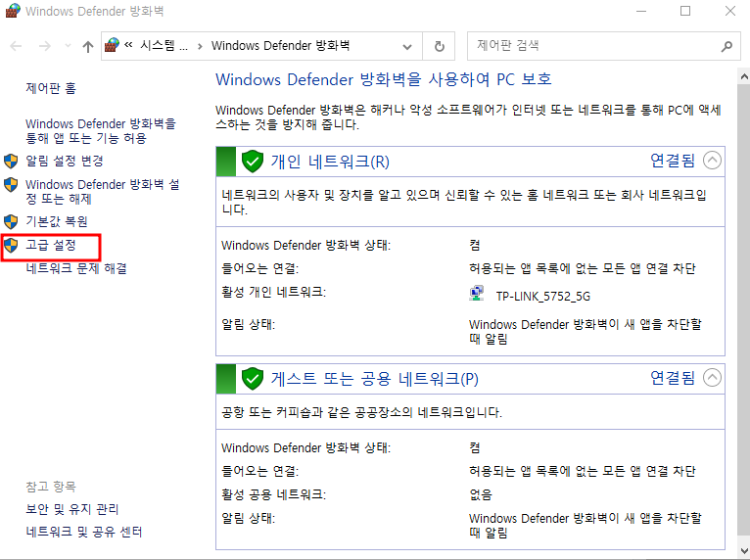Open 알림 설정 변경 link
The height and width of the screenshot is (560, 750).
(x=64, y=161)
